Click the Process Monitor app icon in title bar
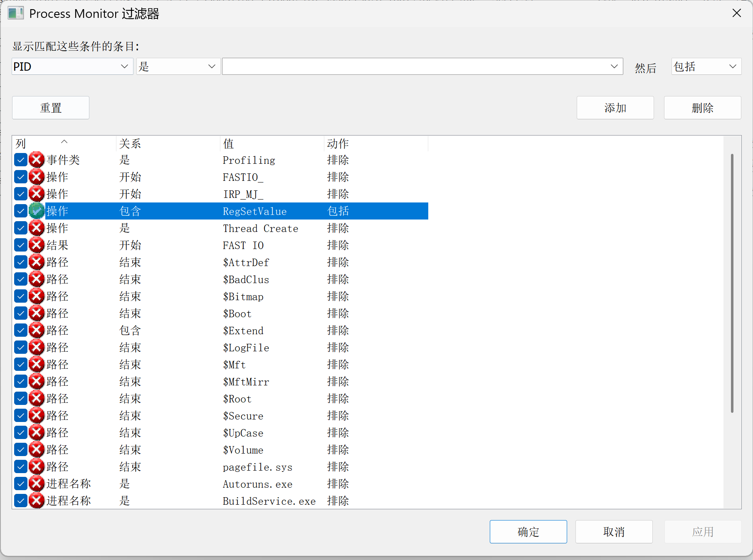The image size is (753, 560). click(16, 13)
